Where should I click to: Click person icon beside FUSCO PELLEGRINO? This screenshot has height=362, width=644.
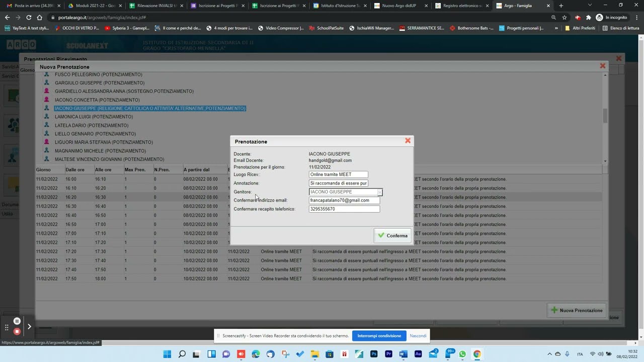coord(47,74)
